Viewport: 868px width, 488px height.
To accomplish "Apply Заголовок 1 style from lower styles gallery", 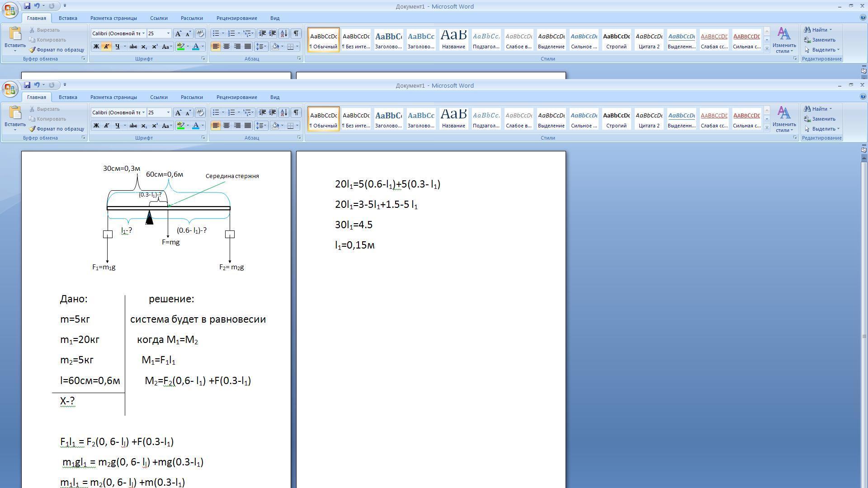I will [388, 119].
